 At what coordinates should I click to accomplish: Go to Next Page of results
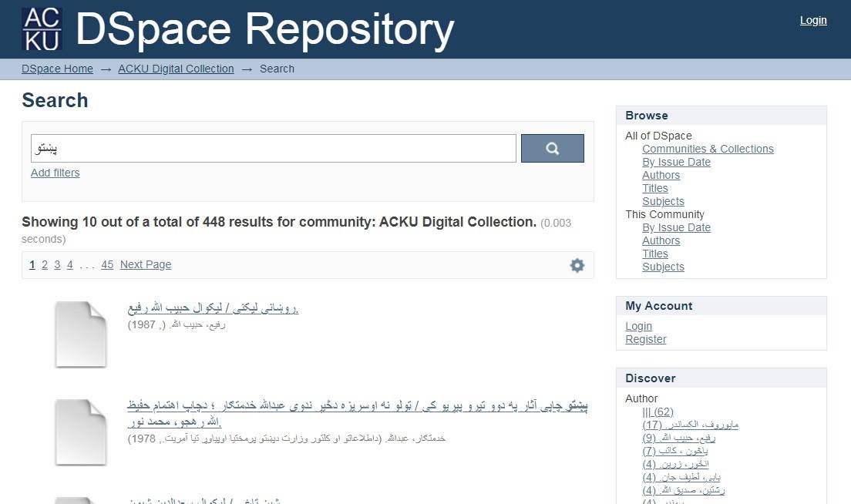pyautogui.click(x=146, y=264)
